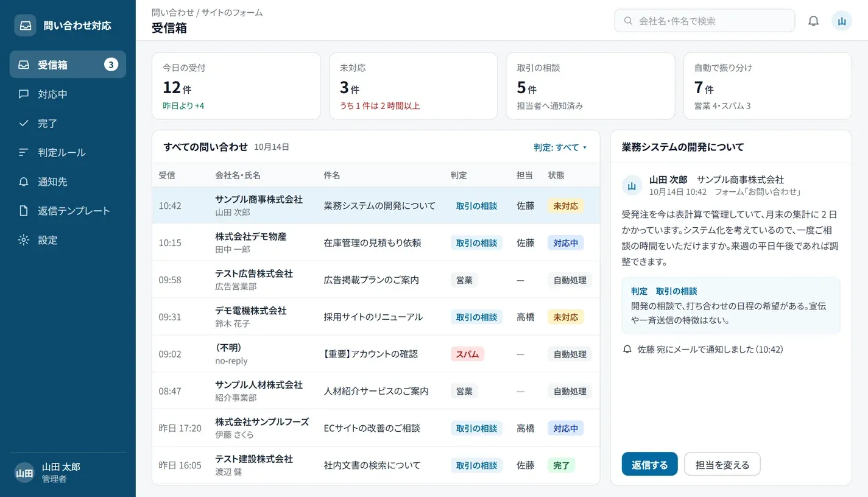868x497 pixels.
Task: Select the テスト建設株式会社 row
Action: pyautogui.click(x=376, y=465)
